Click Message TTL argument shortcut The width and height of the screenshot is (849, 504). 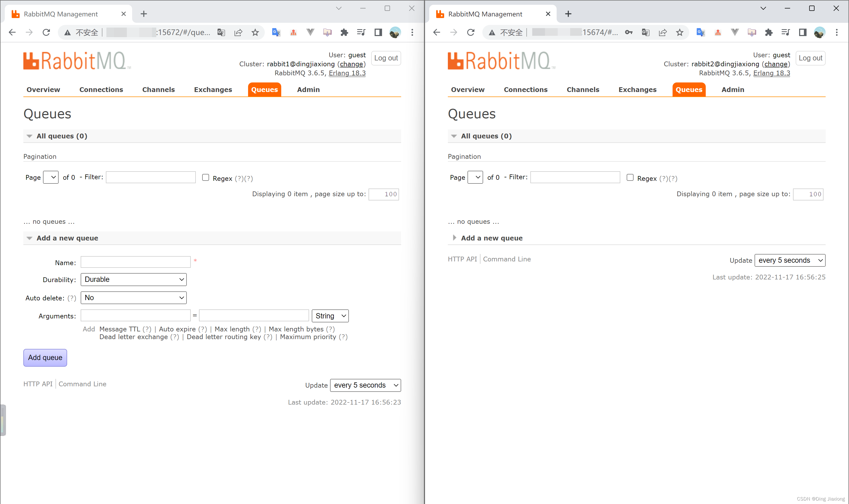coord(120,329)
